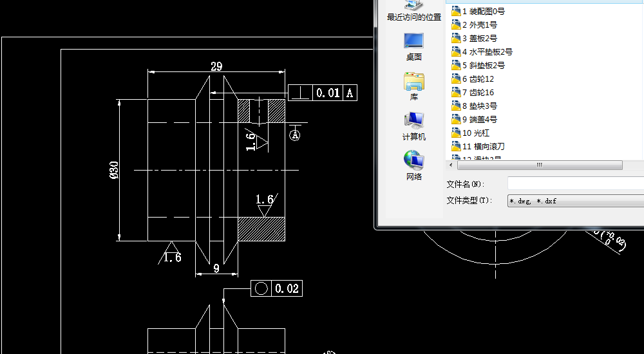Open Recent Places (最近访问的位置) shortcut

point(414,10)
